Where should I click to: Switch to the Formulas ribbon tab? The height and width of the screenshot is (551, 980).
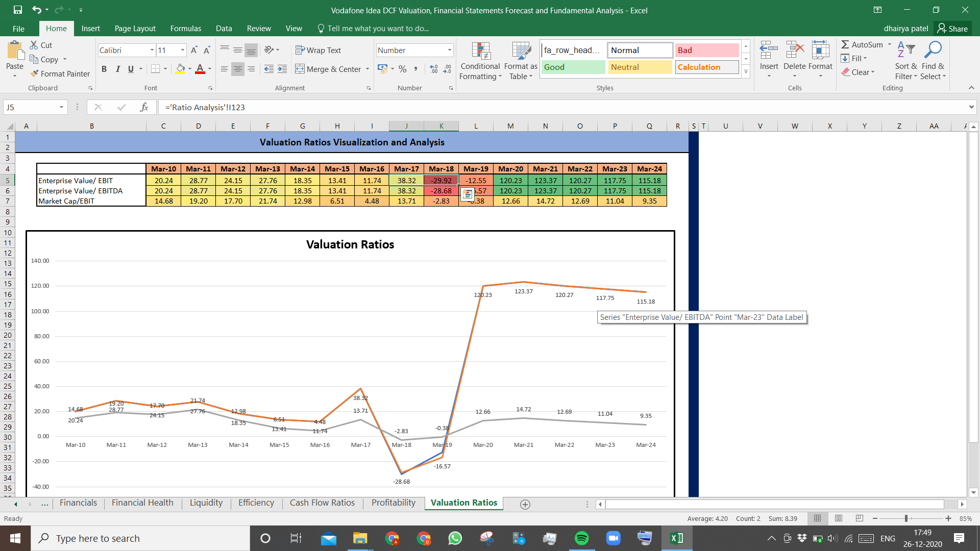(186, 29)
